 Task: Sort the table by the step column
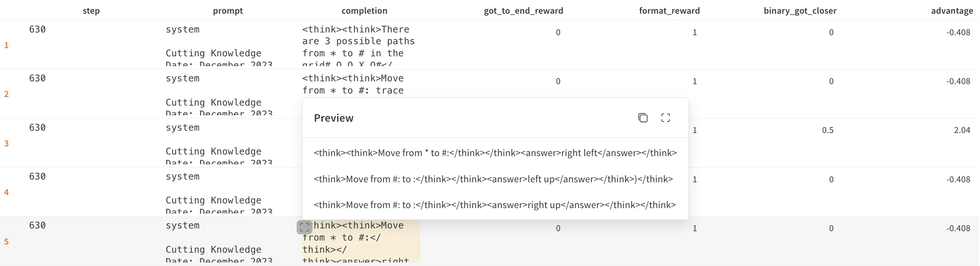91,11
